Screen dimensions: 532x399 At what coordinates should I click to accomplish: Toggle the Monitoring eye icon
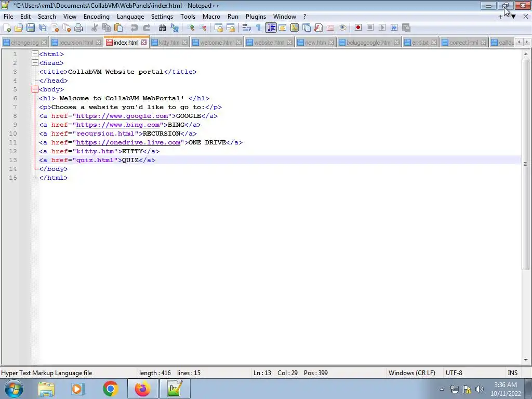(342, 28)
